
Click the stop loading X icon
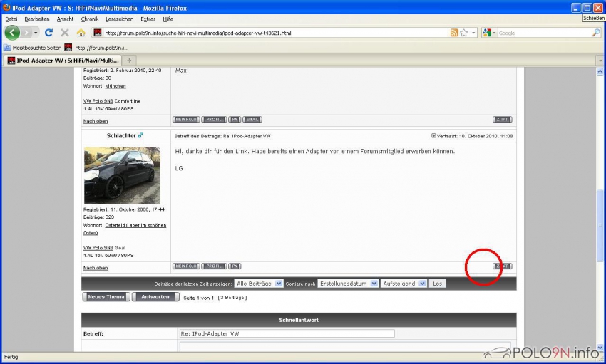click(65, 33)
